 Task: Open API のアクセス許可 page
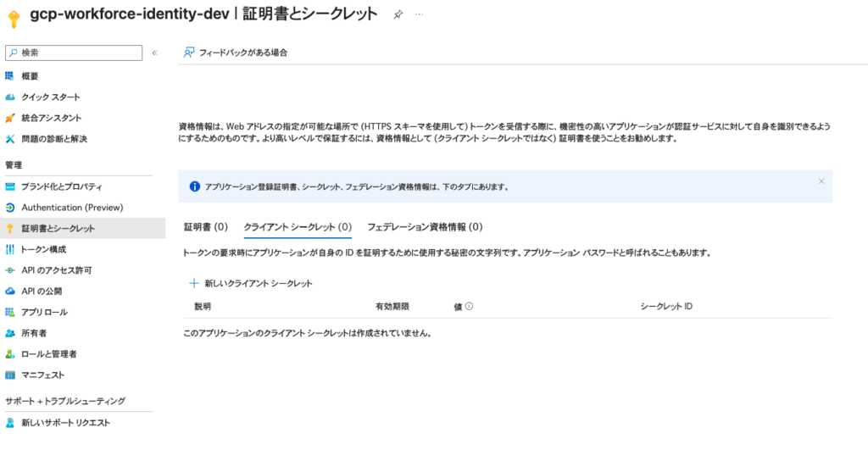(57, 270)
